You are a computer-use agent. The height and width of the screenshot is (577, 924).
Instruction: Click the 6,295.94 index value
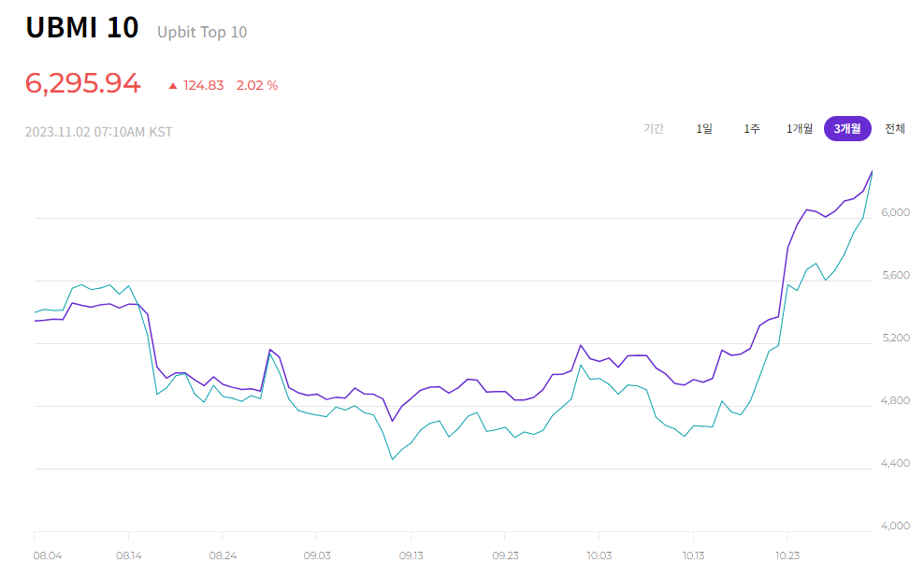82,83
